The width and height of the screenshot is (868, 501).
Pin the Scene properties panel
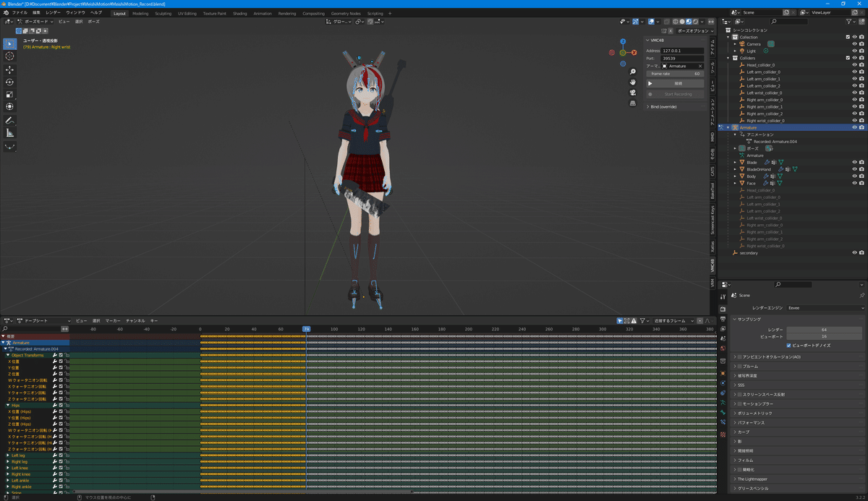coord(861,296)
